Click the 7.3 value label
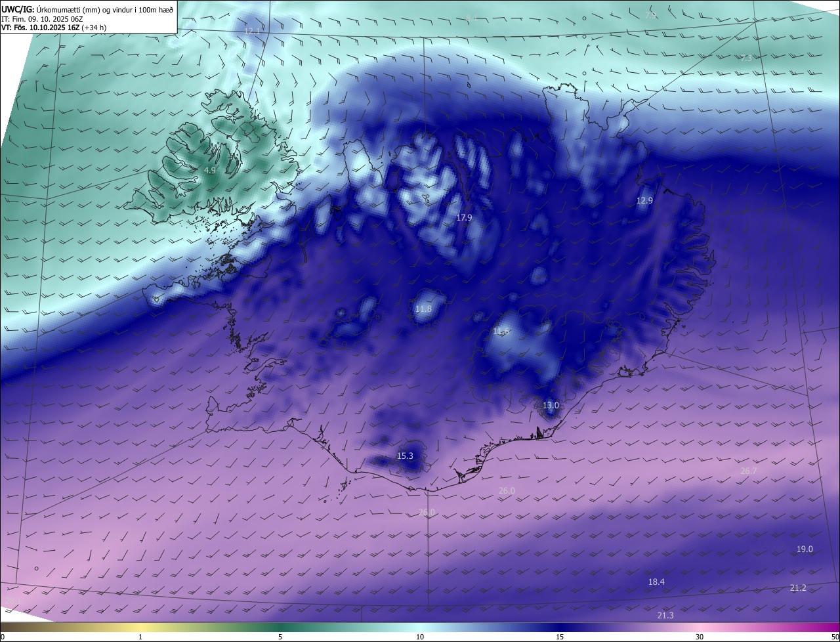840x642 pixels. tap(745, 58)
